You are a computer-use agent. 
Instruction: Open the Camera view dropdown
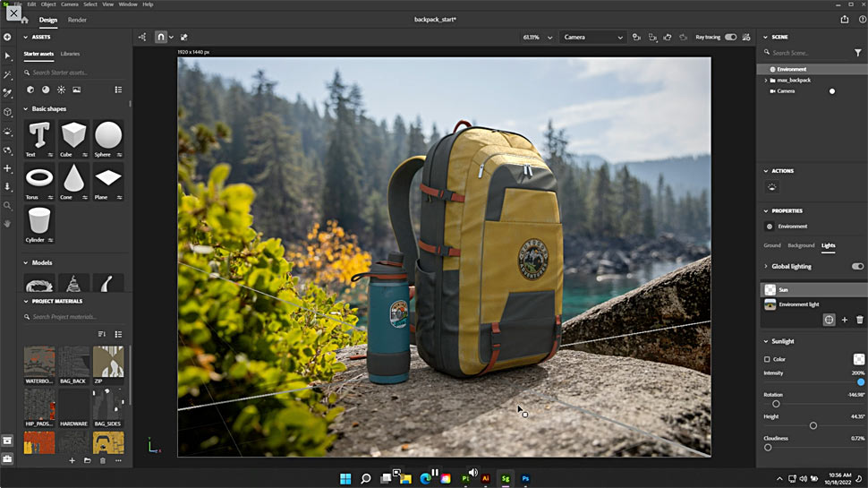[592, 37]
